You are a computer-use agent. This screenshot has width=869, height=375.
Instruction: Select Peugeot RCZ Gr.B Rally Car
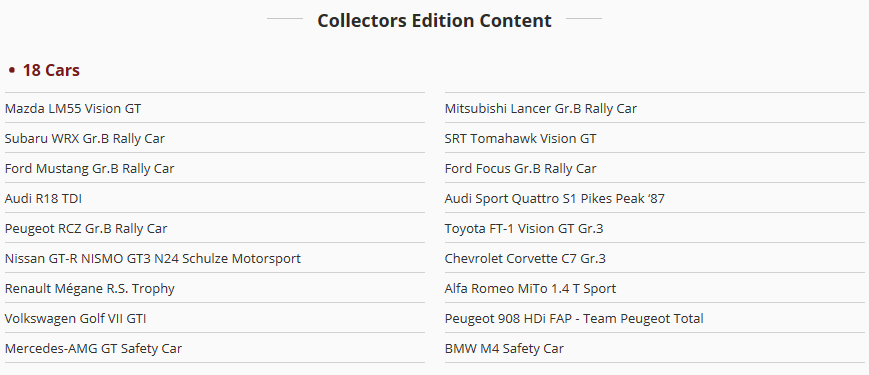pyautogui.click(x=214, y=228)
